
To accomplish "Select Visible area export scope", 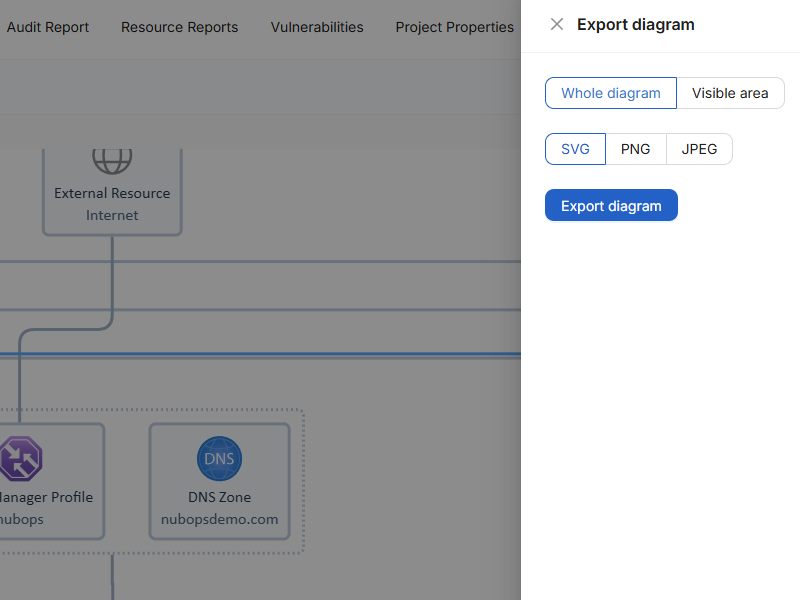I will (730, 93).
